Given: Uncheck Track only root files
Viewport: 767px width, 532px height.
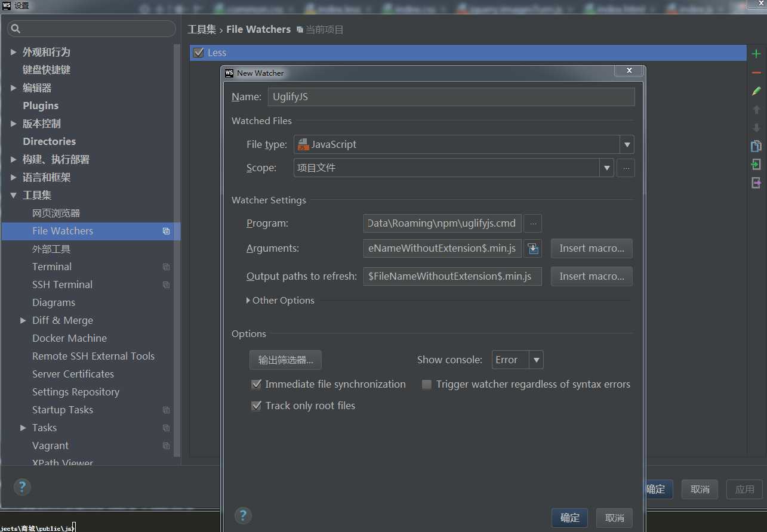Looking at the screenshot, I should click(257, 406).
